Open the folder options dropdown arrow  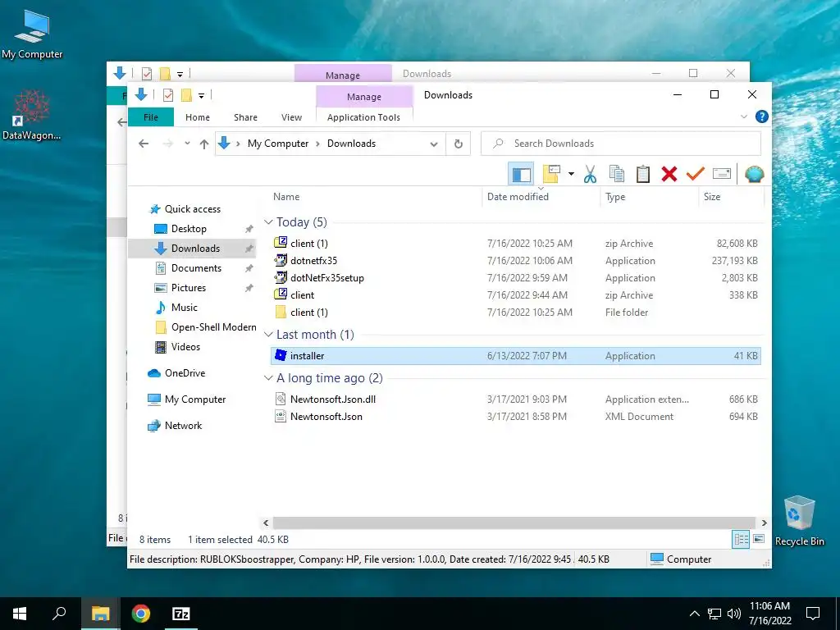point(571,174)
